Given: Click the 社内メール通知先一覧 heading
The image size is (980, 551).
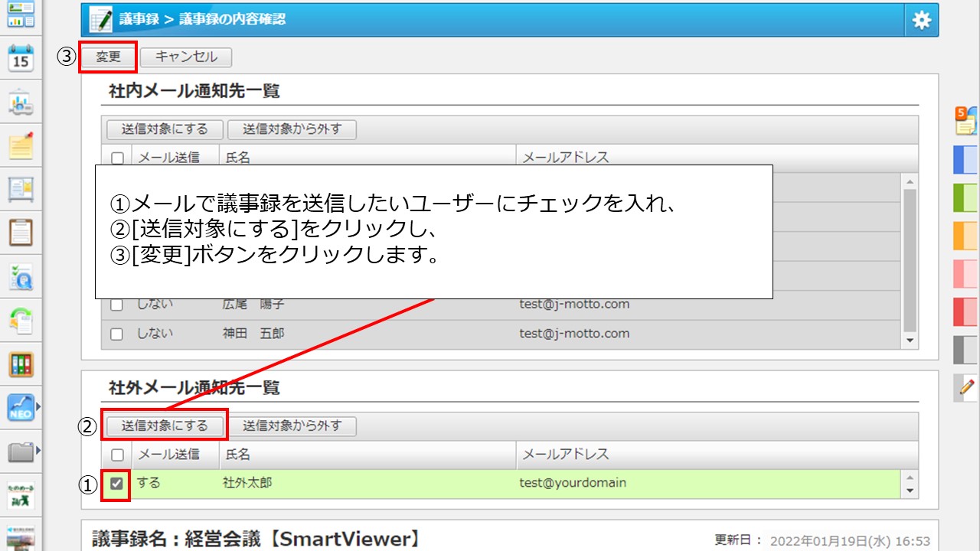Looking at the screenshot, I should (x=194, y=91).
